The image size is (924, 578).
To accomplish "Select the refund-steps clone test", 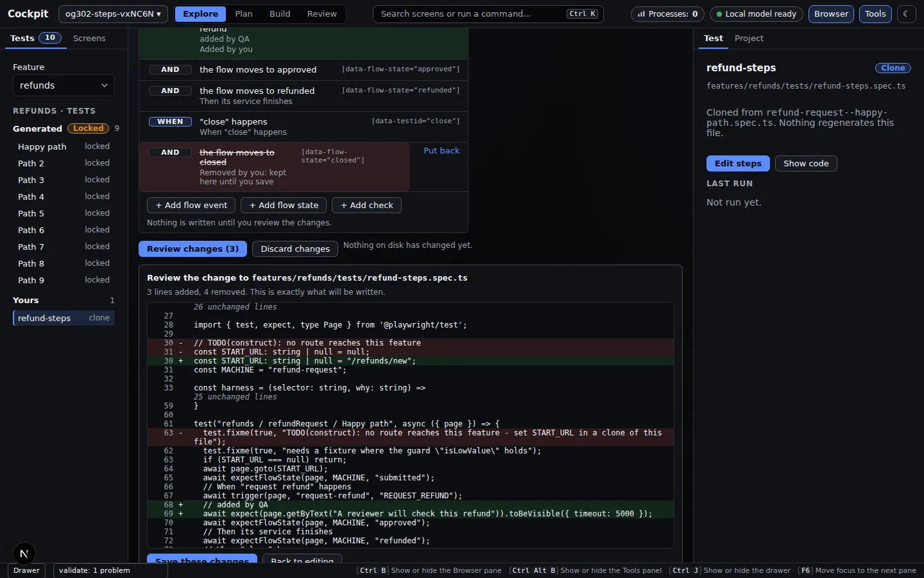I will (x=64, y=318).
